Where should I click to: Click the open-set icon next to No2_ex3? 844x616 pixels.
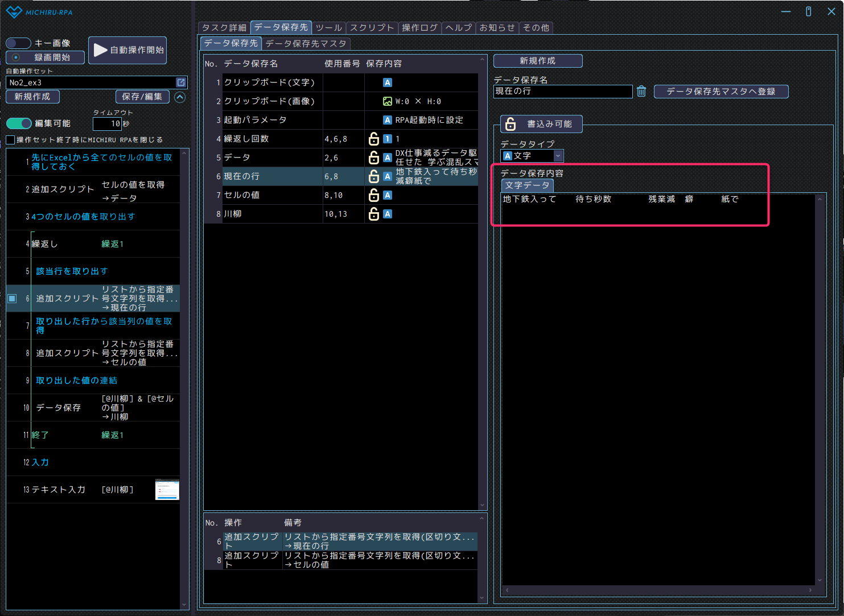tap(181, 82)
